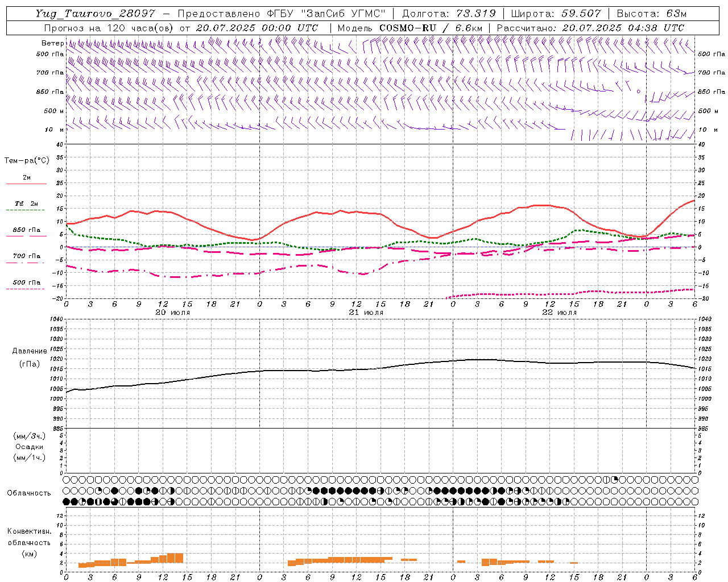This screenshot has height=582, width=728.
Task: Click the Ветер wind panel label
Action: (x=53, y=43)
